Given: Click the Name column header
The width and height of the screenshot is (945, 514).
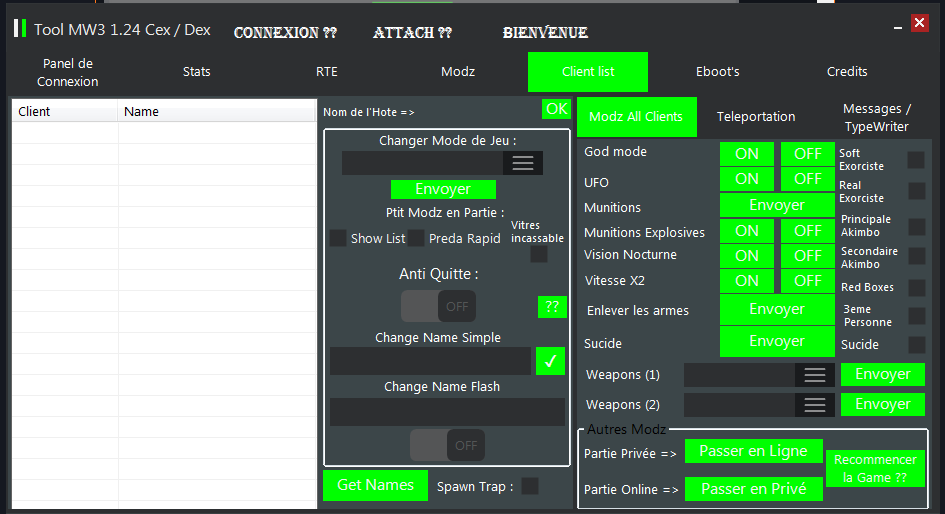Looking at the screenshot, I should tap(217, 111).
